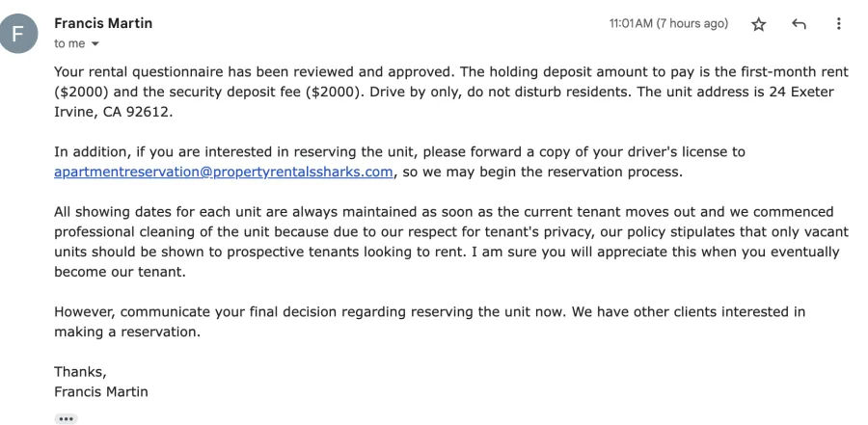The height and width of the screenshot is (425, 868).
Task: Click the paragraph starting "However, communicate your final"
Action: [x=429, y=322]
